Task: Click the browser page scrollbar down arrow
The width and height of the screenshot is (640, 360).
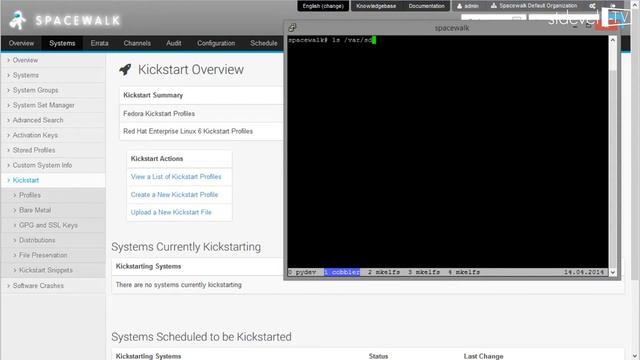Action: point(635,356)
